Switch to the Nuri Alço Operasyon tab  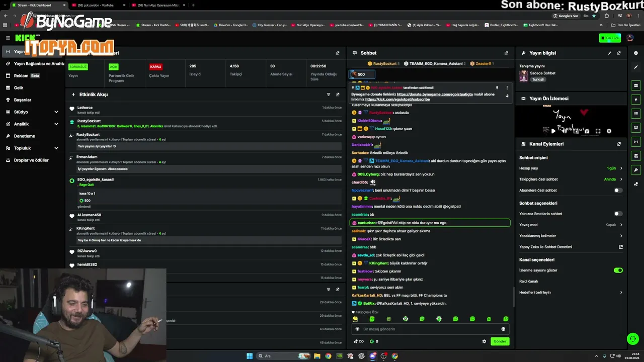(x=158, y=5)
